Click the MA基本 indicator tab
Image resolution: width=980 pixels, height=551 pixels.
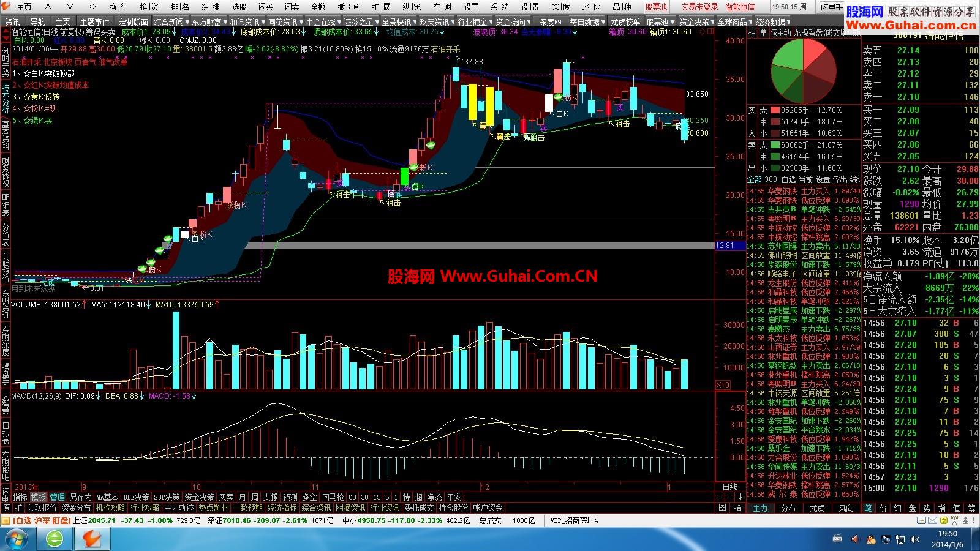pyautogui.click(x=107, y=497)
